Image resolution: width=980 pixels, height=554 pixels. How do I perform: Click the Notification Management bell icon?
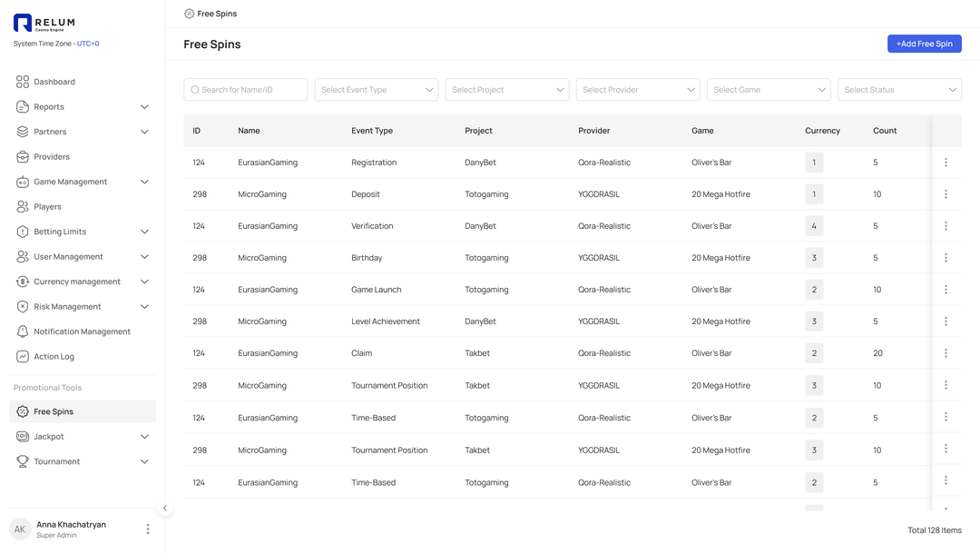[23, 332]
